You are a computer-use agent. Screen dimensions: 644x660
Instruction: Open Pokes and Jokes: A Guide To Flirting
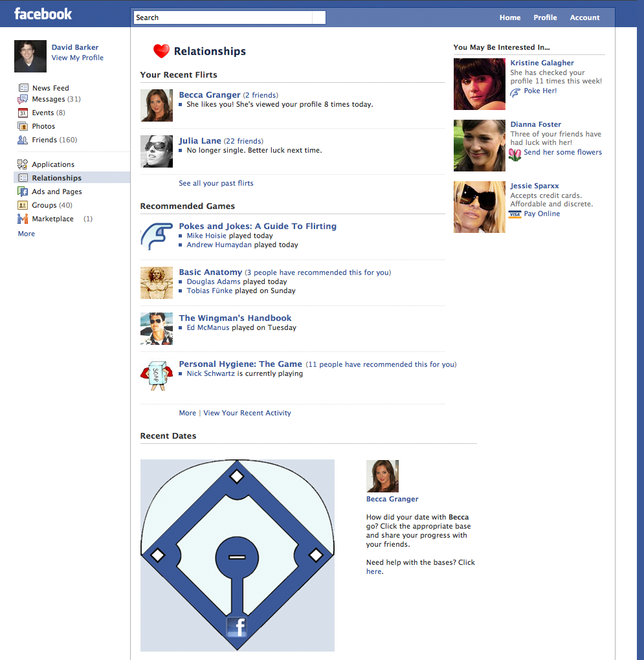click(x=258, y=226)
